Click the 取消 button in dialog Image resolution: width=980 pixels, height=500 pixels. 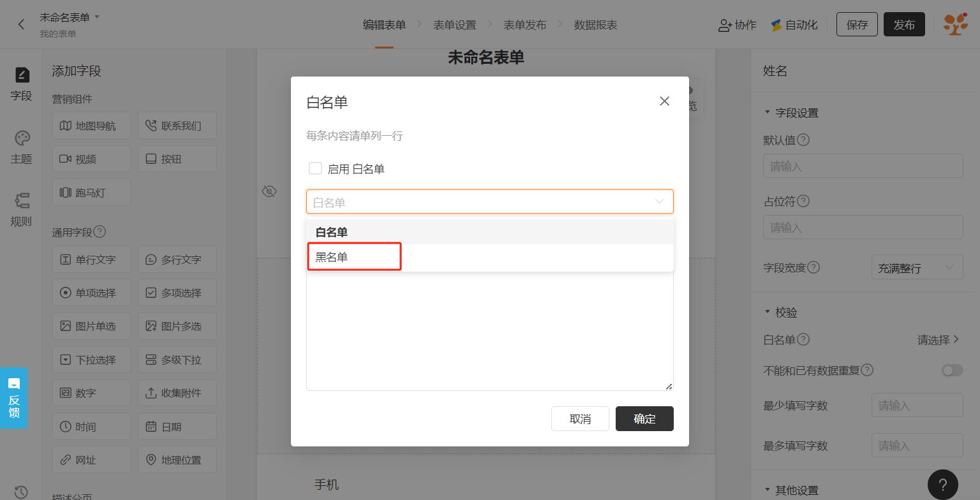580,418
